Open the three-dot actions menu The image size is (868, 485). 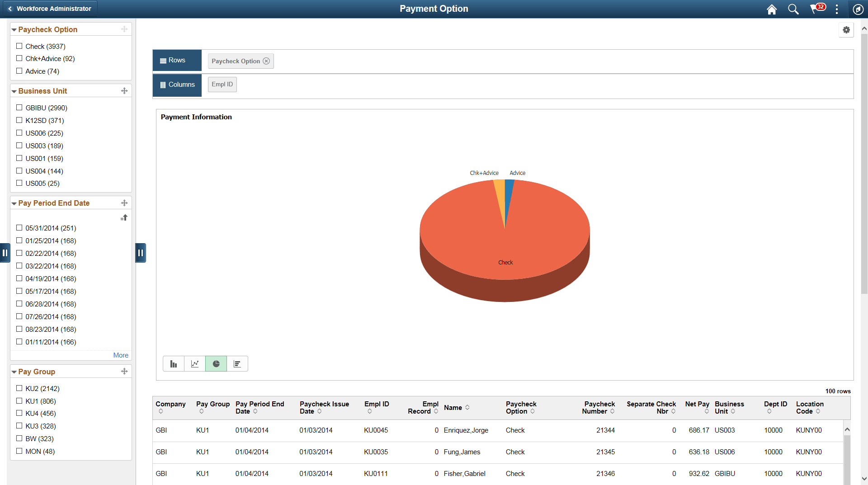coord(837,9)
